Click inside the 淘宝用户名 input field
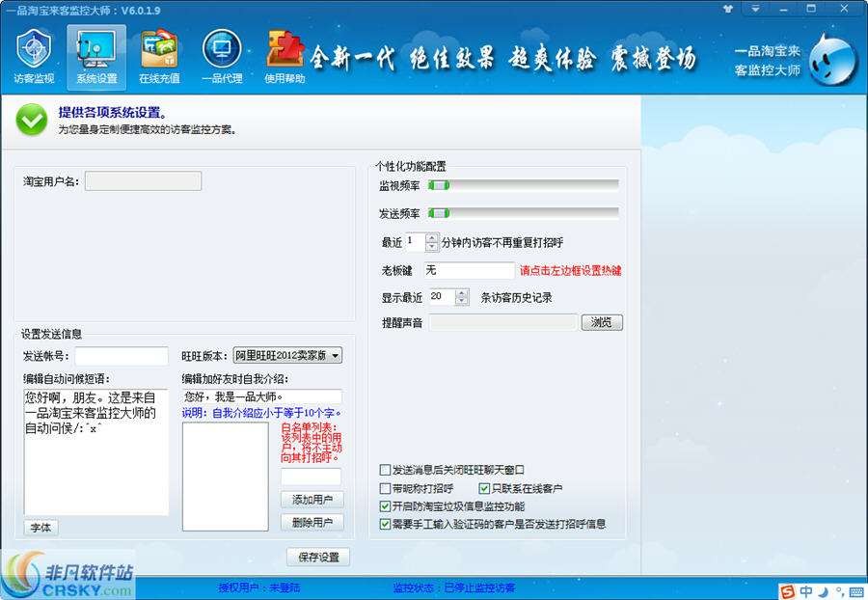The width and height of the screenshot is (868, 600). tap(145, 180)
